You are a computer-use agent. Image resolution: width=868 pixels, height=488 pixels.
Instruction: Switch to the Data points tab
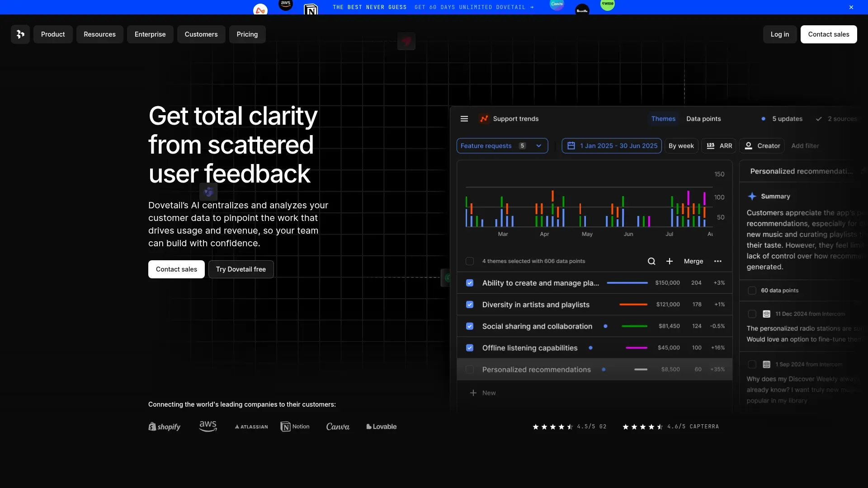pos(703,118)
